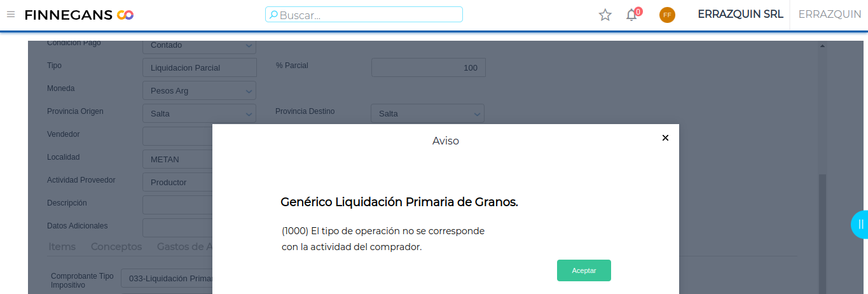Screen dimensions: 868x294
Task: Expand the Provincia Origen dropdown
Action: pyautogui.click(x=248, y=114)
